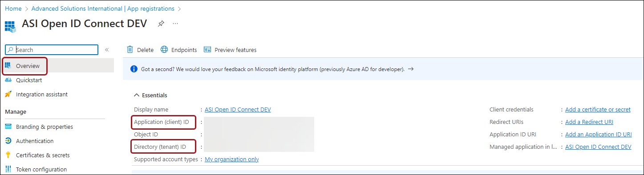Viewport: 644px width, 175px height.
Task: Click the Supported account types label
Action: [166, 159]
